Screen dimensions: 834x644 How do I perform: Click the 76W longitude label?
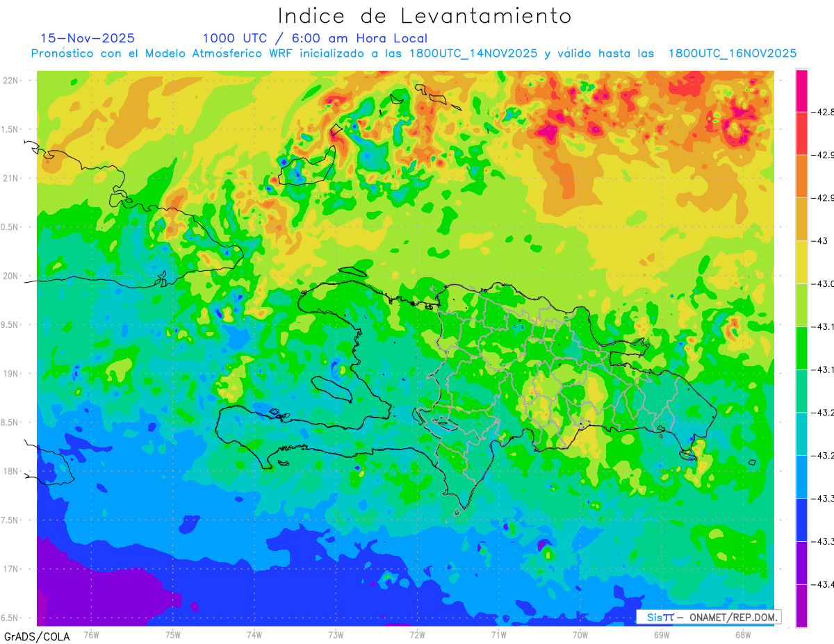91,634
